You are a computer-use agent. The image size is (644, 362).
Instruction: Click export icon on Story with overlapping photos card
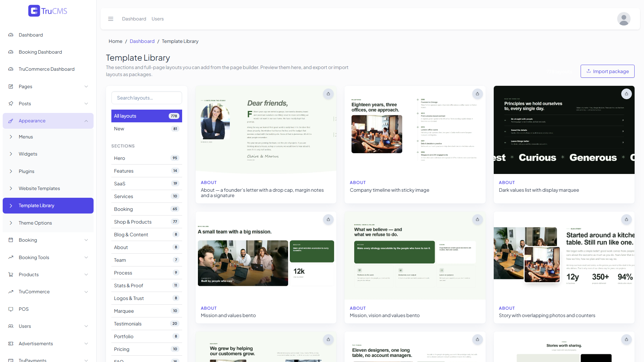626,220
